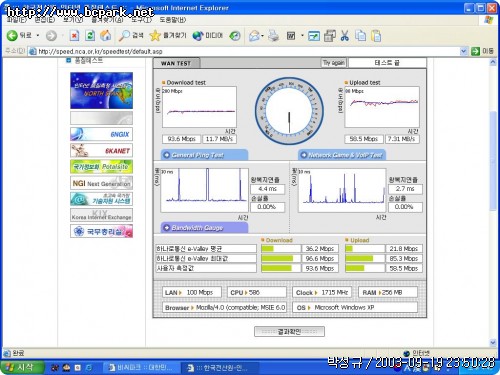The height and width of the screenshot is (375, 500).
Task: Open the Favorites star icon
Action: (155, 35)
